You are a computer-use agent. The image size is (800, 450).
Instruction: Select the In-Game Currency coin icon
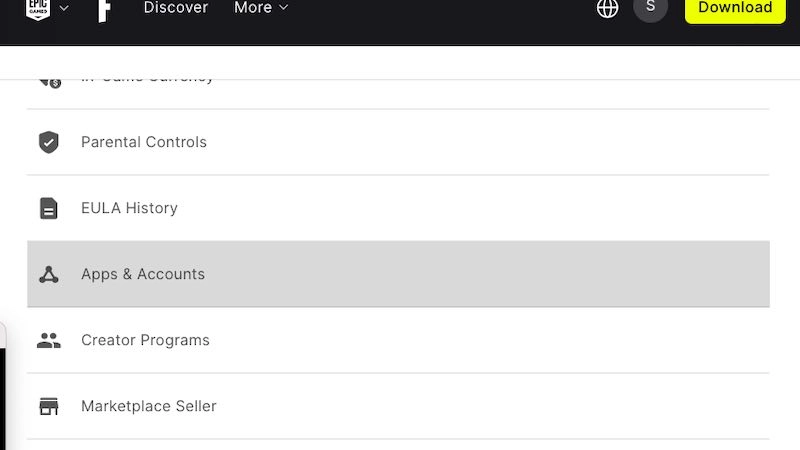coord(51,83)
